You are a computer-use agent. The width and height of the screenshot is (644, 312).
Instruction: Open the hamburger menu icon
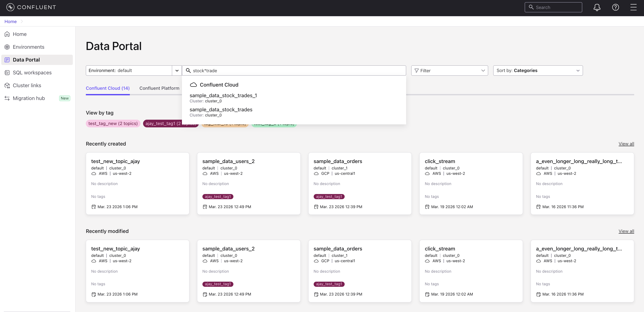[x=633, y=7]
